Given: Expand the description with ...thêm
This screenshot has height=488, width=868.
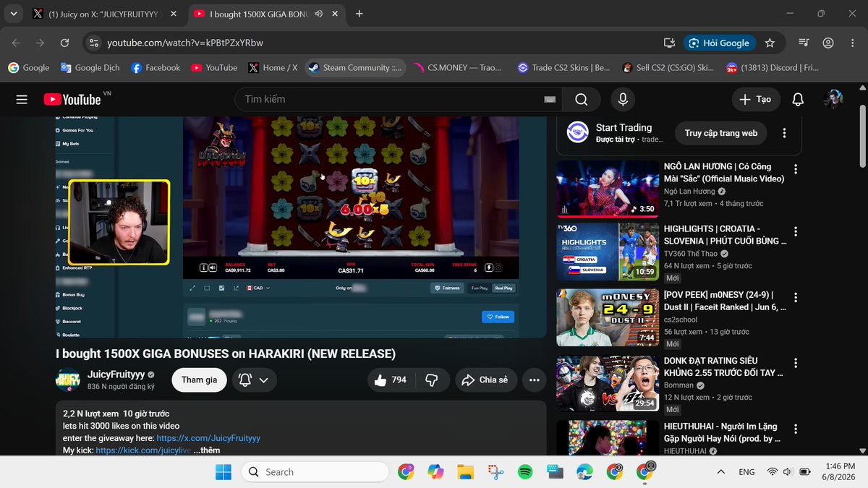Looking at the screenshot, I should (206, 450).
